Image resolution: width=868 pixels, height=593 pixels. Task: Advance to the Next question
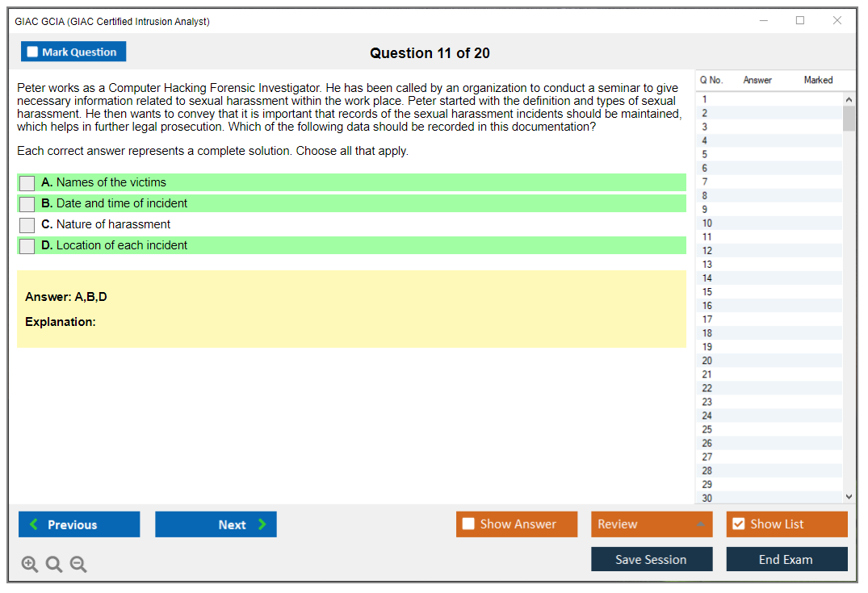(x=216, y=524)
